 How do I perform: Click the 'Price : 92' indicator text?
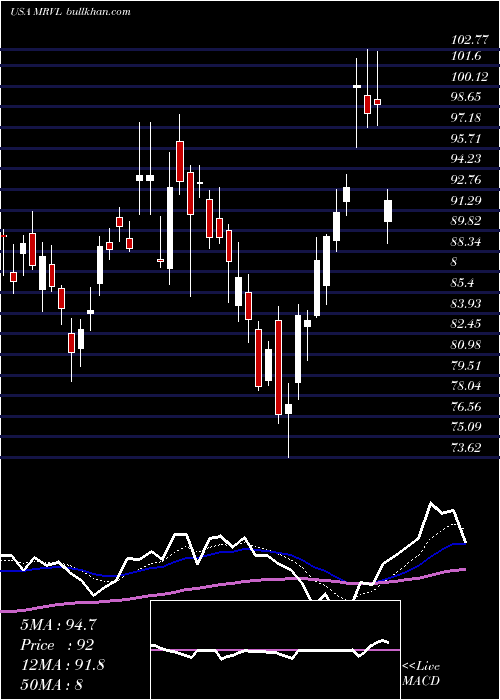57,645
